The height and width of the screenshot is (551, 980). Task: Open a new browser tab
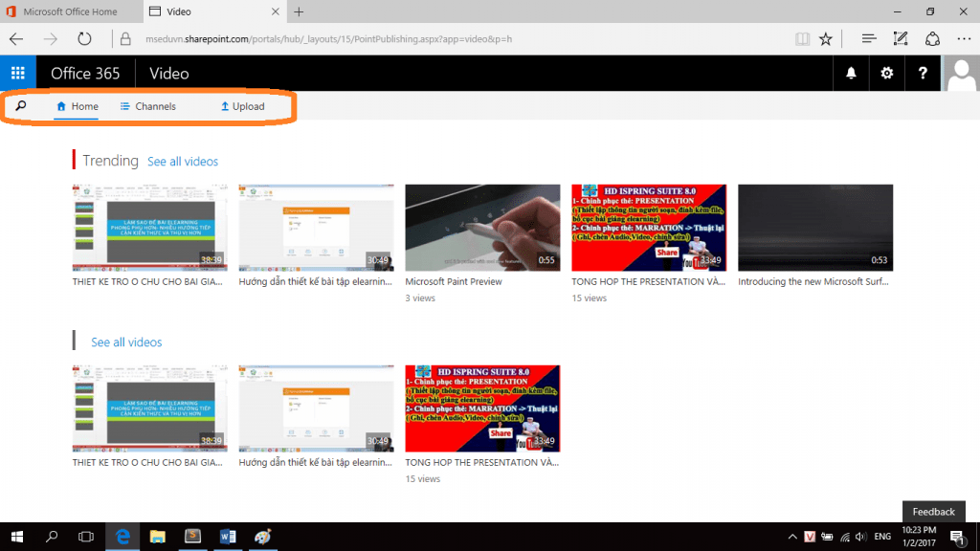click(299, 11)
